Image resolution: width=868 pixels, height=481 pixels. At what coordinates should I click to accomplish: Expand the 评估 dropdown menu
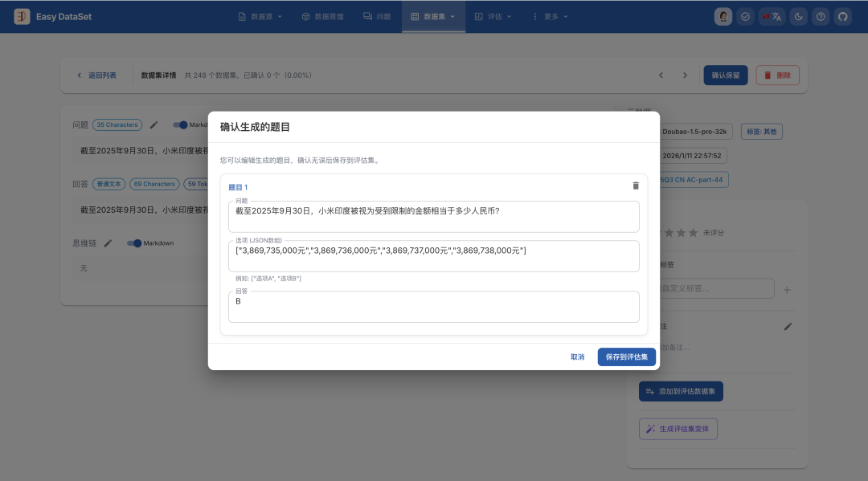click(x=493, y=17)
